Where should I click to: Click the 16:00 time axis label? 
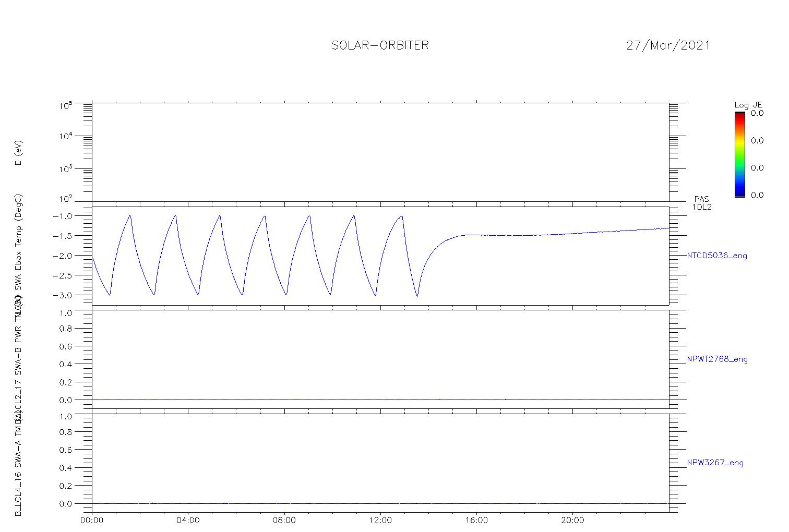coord(476,520)
